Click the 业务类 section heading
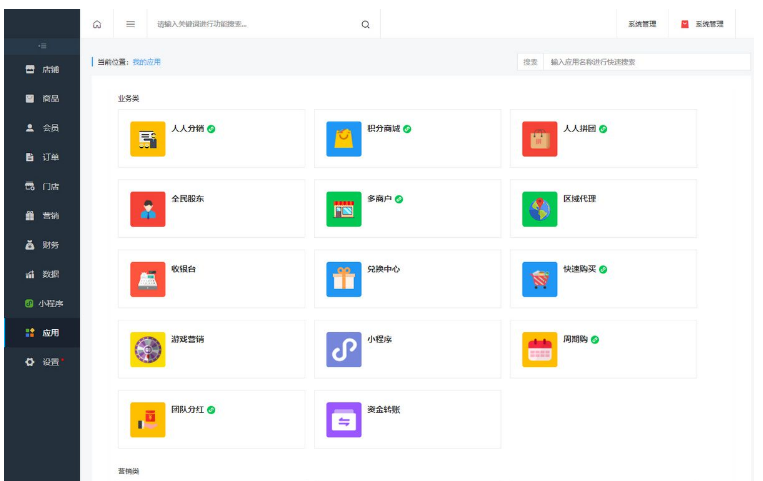The image size is (763, 481). tap(128, 98)
